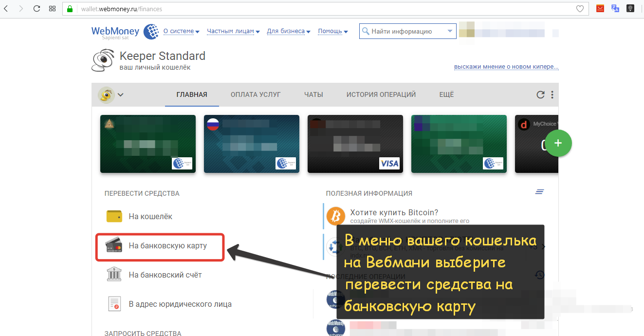Select the VISA card thumbnail
The image size is (644, 336).
tap(355, 144)
